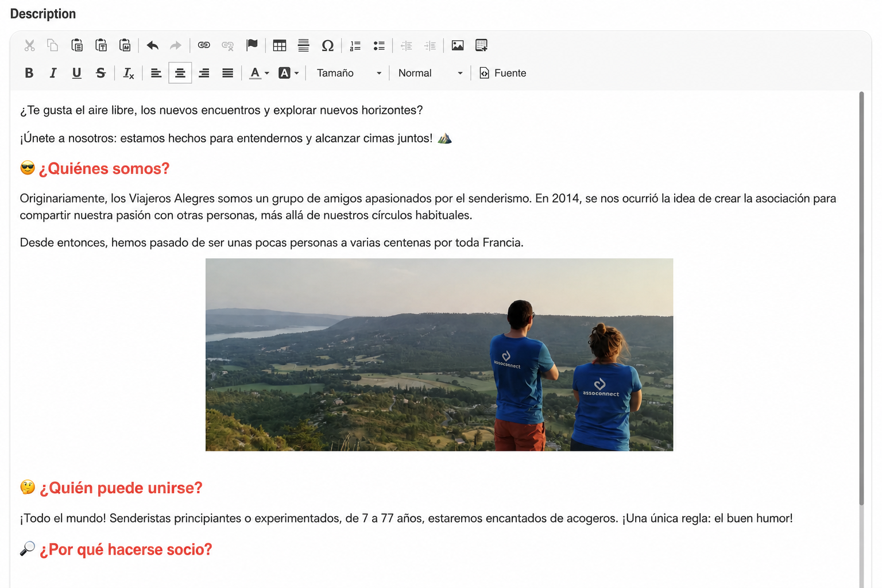The height and width of the screenshot is (588, 882).
Task: Click the sentence 'Desde entonces, hemos pasado'
Action: click(272, 243)
